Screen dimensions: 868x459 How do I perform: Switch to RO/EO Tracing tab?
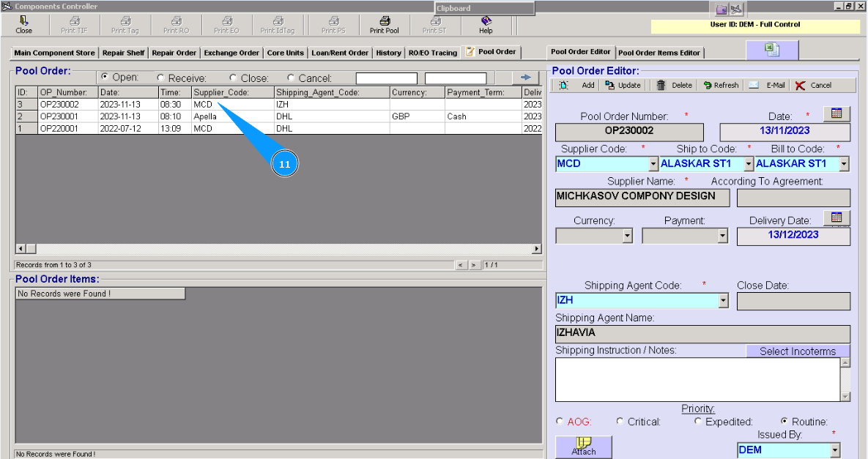433,53
